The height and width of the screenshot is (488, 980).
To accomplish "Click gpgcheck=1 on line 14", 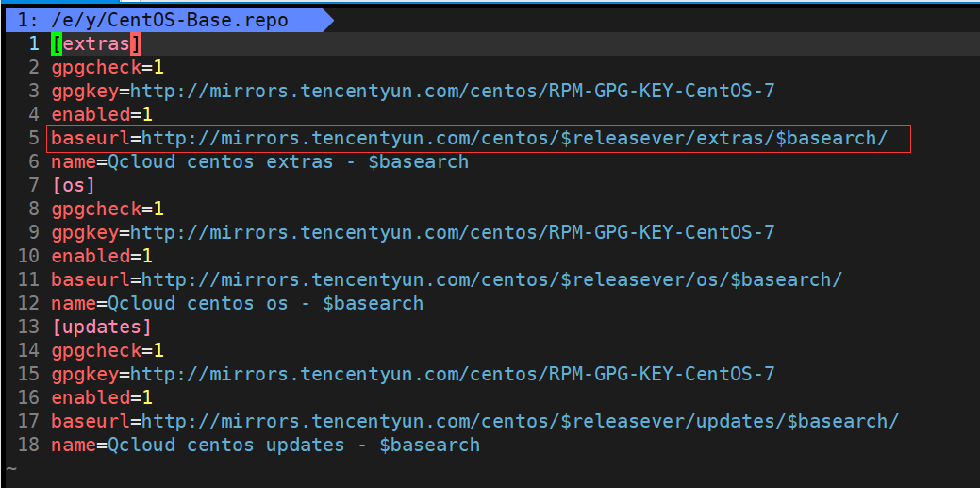I will [x=108, y=350].
